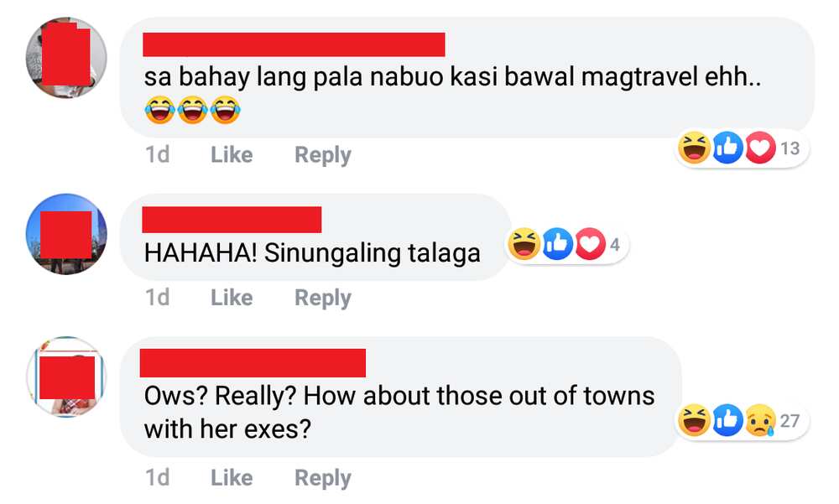Open the 27 reactions count list
839x504 pixels.
pos(789,421)
